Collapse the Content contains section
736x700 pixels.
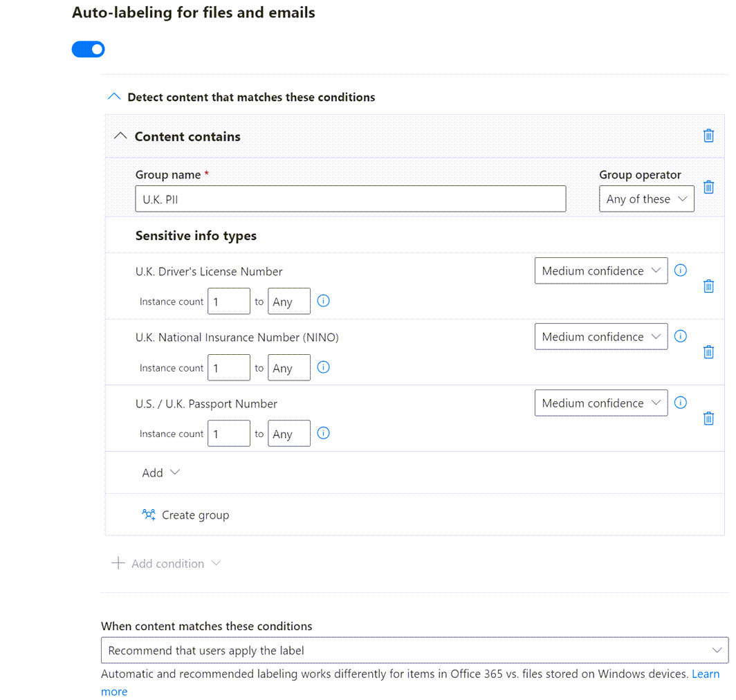pos(120,136)
